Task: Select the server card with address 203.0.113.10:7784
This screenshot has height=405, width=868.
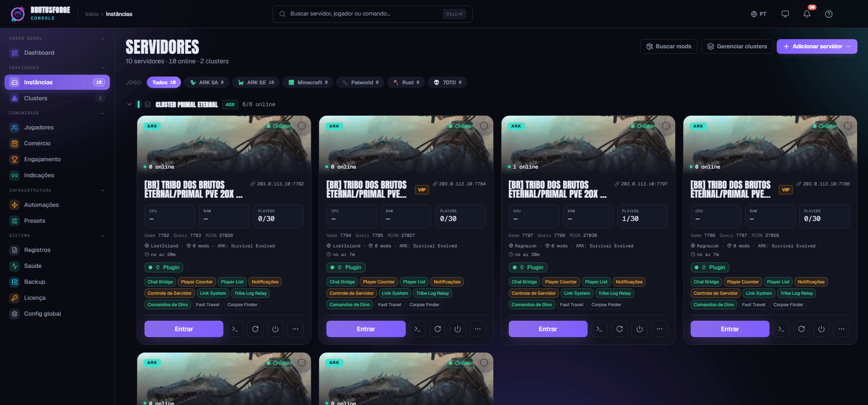Action: point(484,126)
